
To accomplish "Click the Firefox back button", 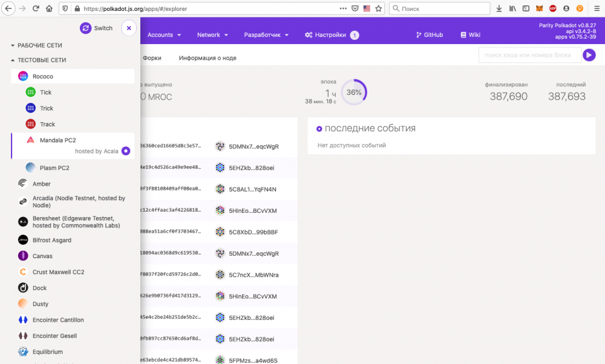I will click(x=8, y=8).
